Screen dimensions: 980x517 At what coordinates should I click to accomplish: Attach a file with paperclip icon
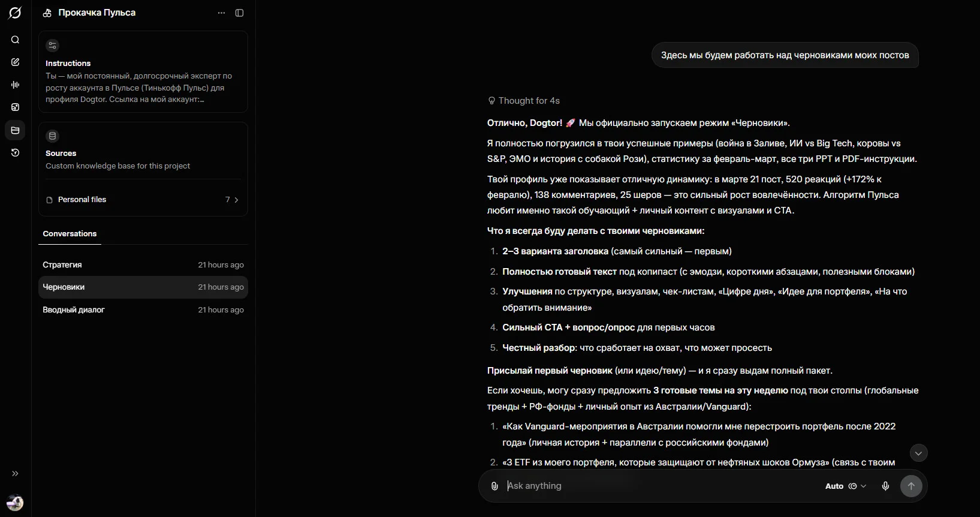494,486
